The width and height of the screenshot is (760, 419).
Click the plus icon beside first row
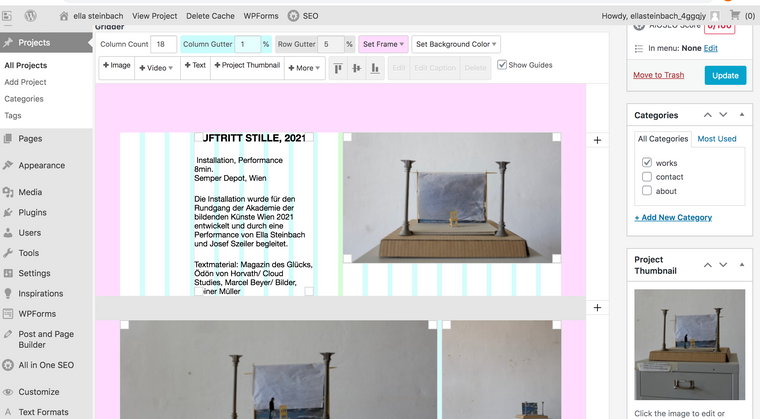point(597,140)
